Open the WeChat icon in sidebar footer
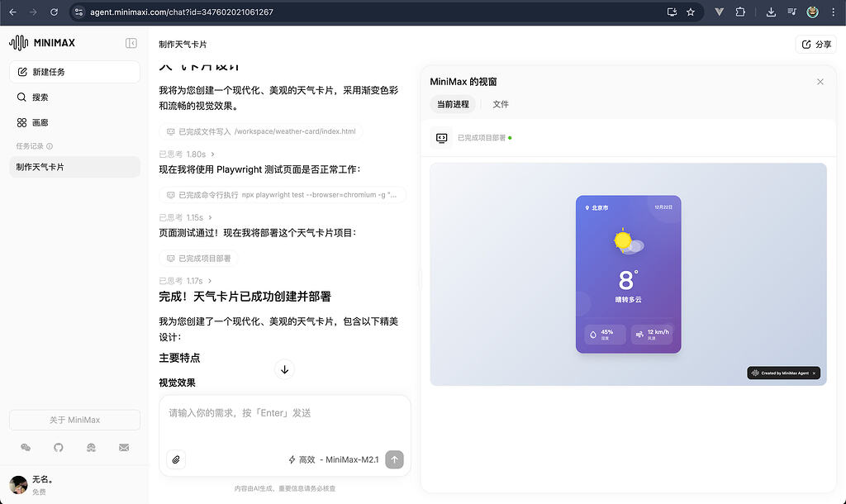The width and height of the screenshot is (846, 504). pyautogui.click(x=26, y=447)
